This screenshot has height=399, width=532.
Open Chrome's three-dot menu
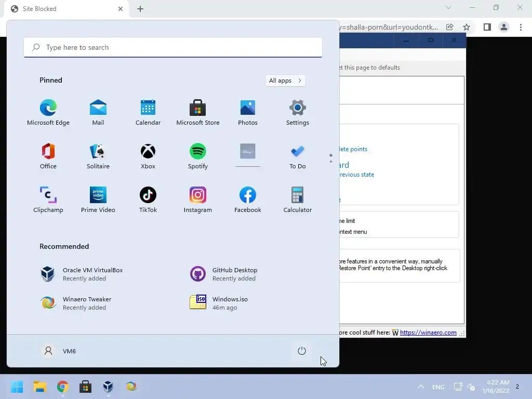point(521,27)
